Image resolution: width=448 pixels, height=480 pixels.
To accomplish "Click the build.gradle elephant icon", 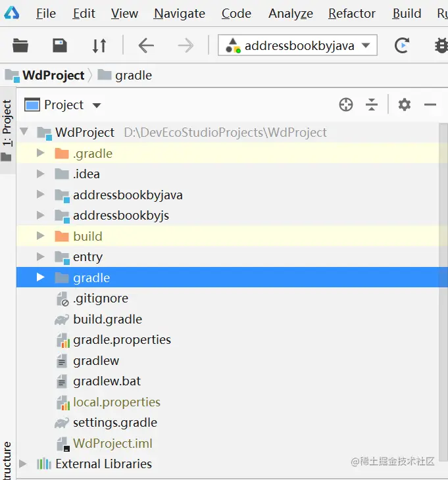I will coord(62,320).
